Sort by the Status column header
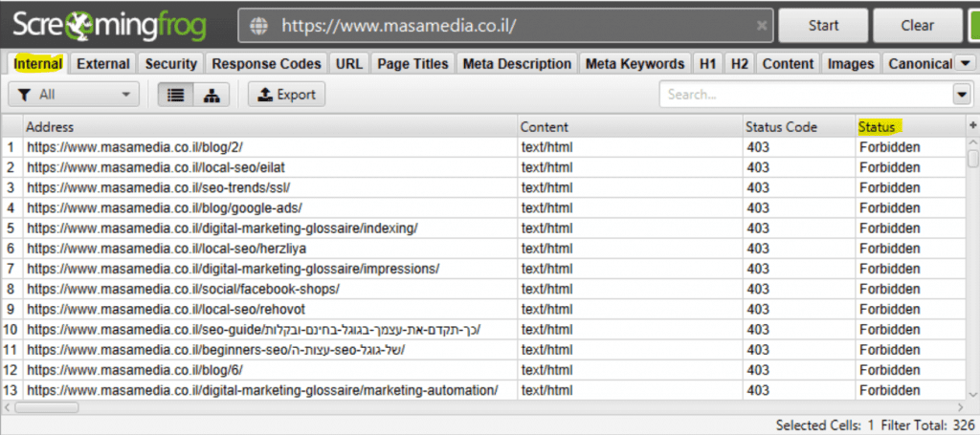Viewport: 980px width, 435px height. pos(911,127)
